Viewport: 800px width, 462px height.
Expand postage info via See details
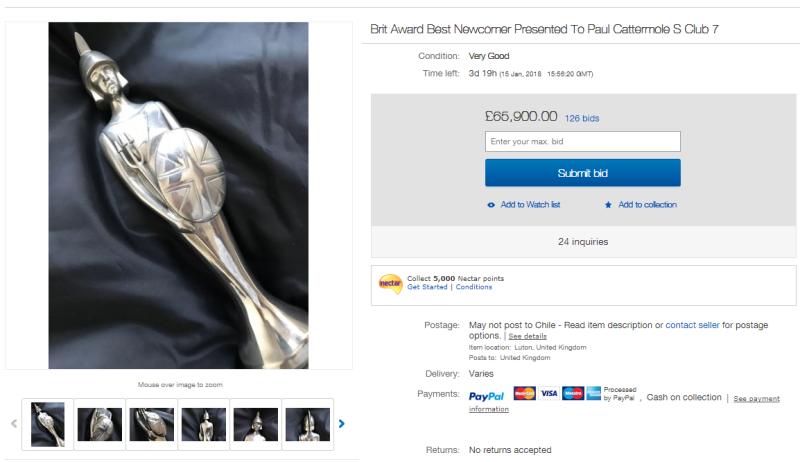[527, 337]
